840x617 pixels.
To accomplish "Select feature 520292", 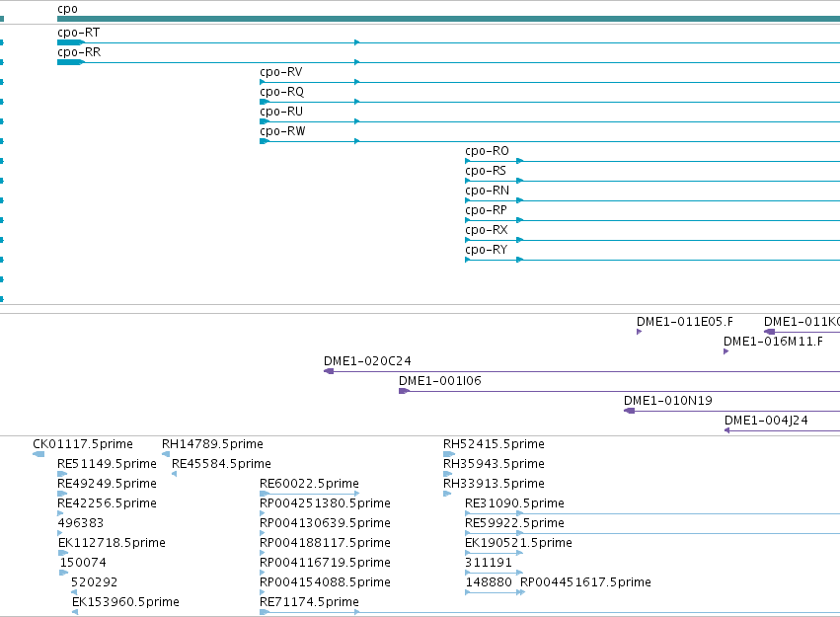I will (x=94, y=582).
